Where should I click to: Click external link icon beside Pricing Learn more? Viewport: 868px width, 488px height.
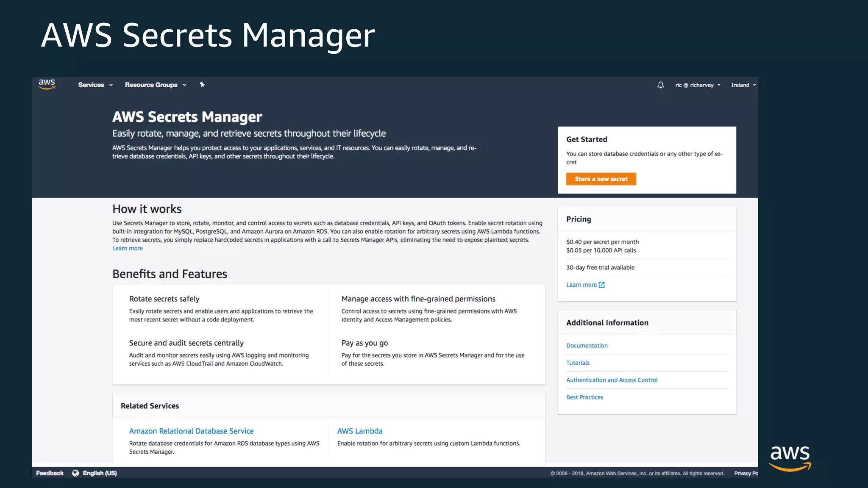coord(601,285)
